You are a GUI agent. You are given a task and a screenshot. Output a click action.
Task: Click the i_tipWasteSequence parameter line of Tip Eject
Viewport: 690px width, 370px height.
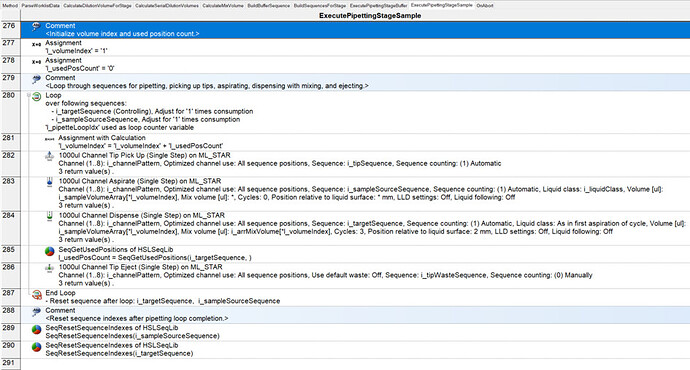coord(326,275)
